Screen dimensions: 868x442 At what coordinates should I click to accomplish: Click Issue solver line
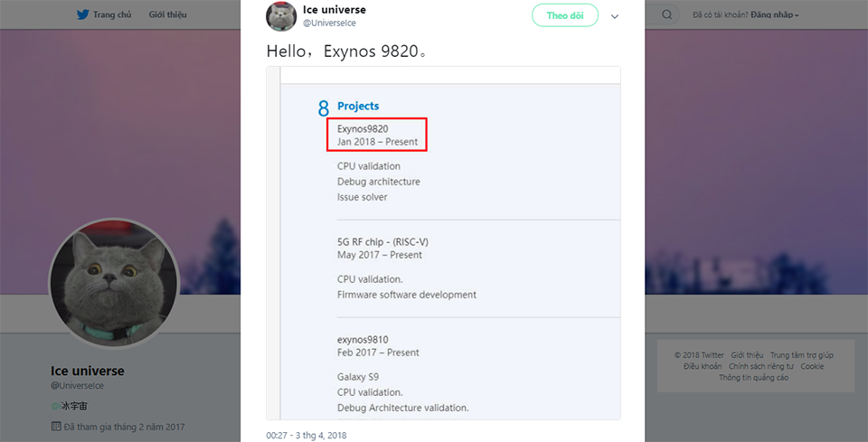click(362, 197)
